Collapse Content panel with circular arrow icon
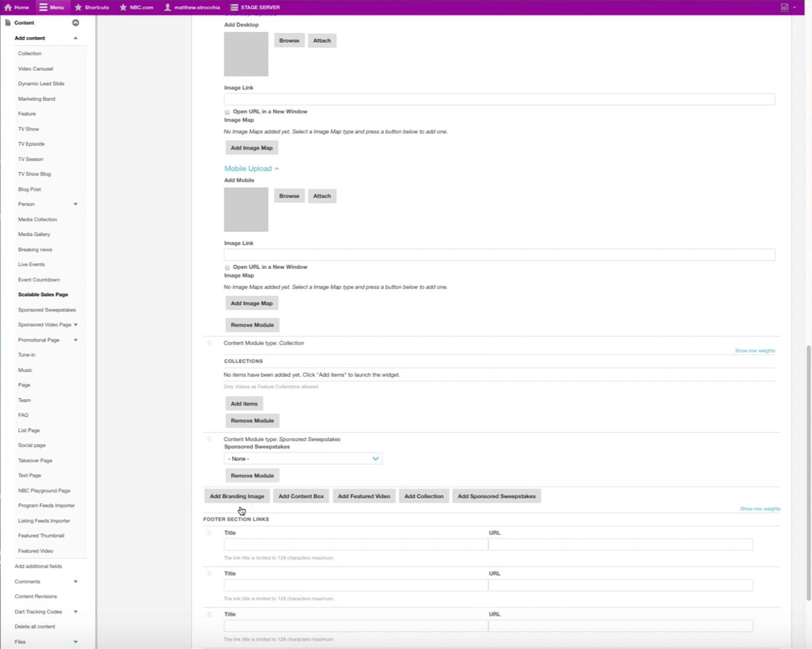The image size is (812, 649). 75,23
